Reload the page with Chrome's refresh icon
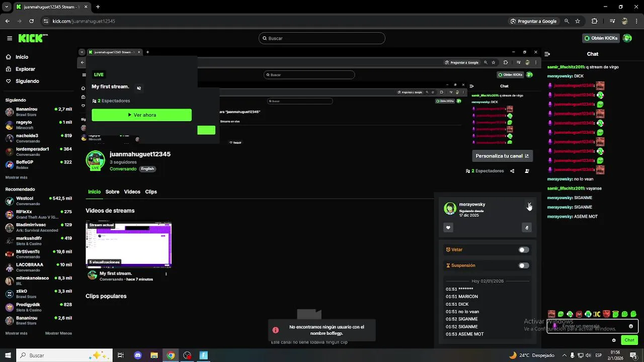 tap(31, 21)
